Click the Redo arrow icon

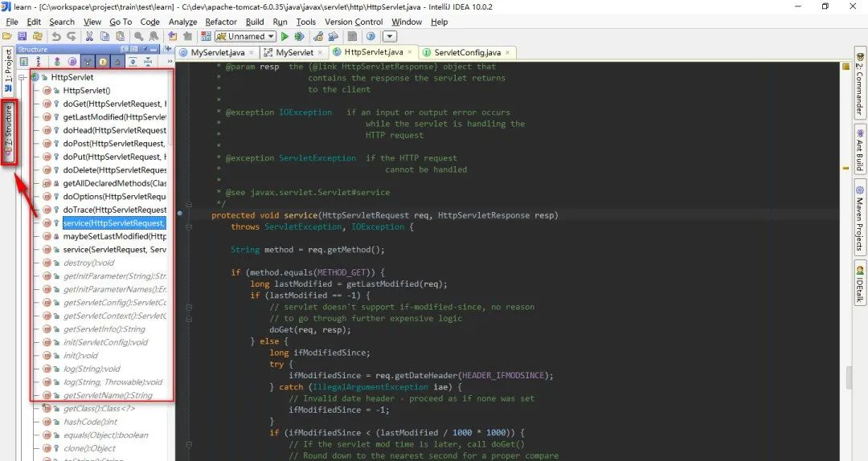[72, 36]
